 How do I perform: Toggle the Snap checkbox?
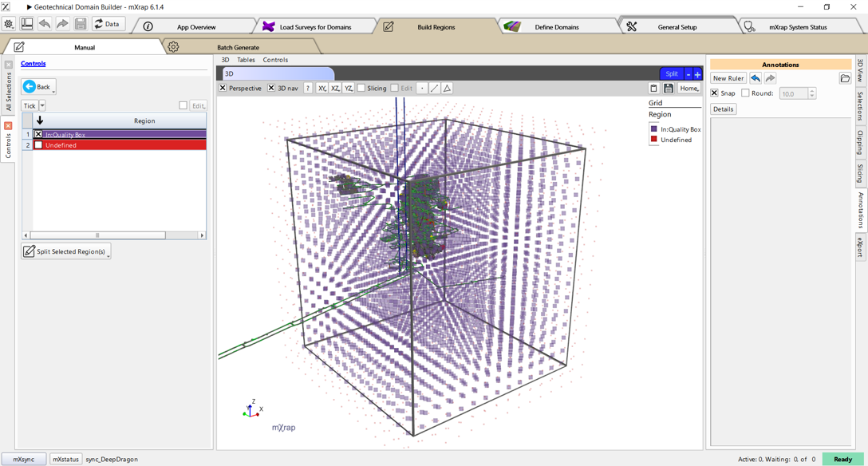(714, 93)
